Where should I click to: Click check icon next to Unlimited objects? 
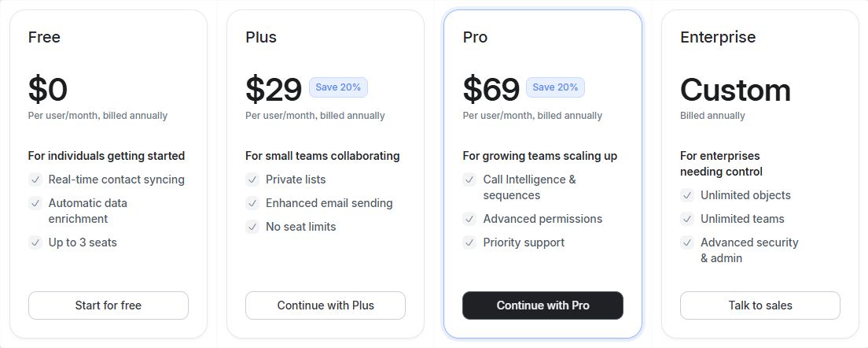(x=686, y=195)
